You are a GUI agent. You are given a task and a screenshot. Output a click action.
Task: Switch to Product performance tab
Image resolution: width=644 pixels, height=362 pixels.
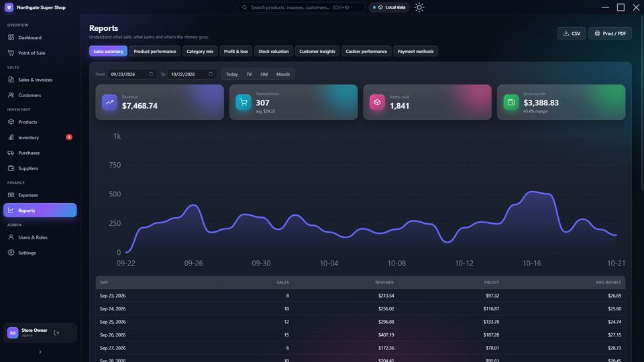(x=155, y=52)
